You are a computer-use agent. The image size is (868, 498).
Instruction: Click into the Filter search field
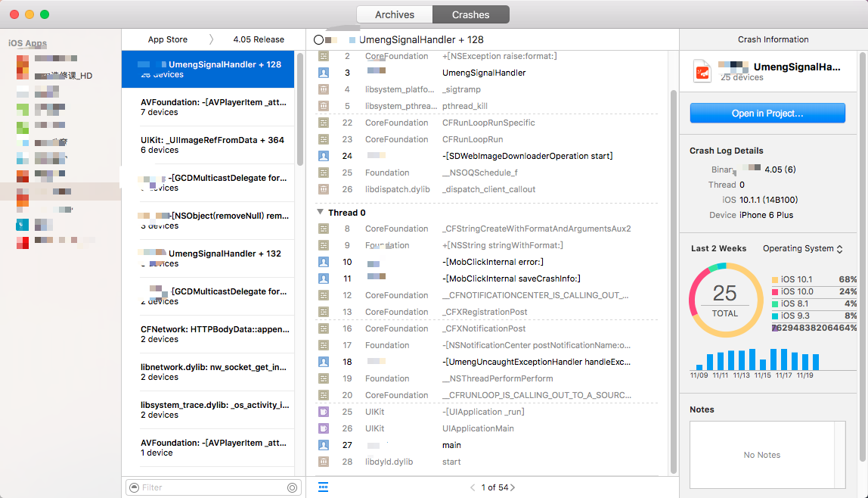tap(213, 487)
